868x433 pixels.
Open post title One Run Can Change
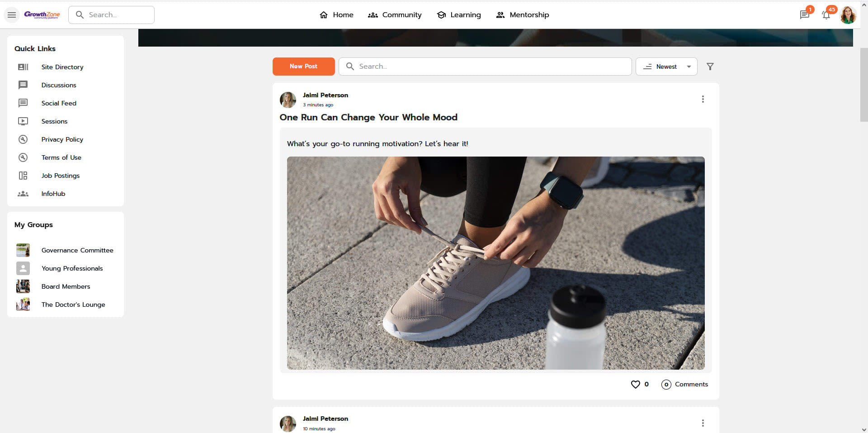368,117
